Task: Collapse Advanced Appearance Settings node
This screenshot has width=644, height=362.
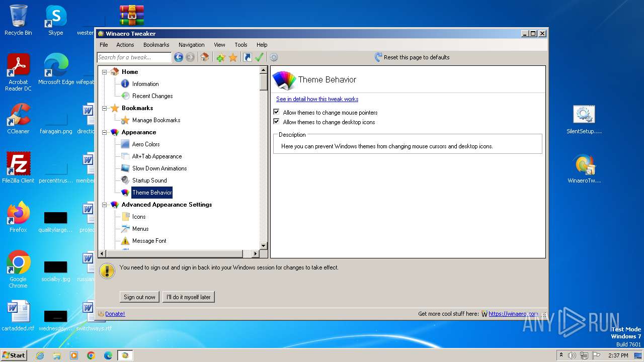Action: [105, 205]
